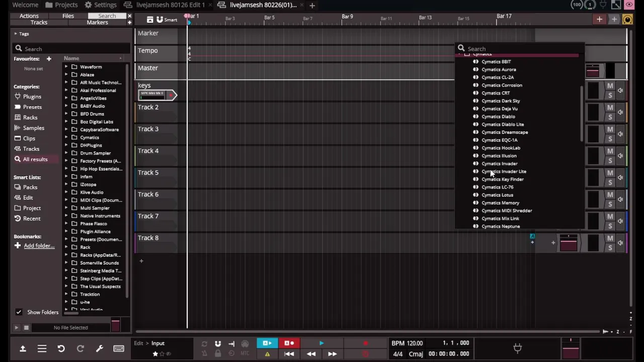
Task: Expand the Plugin Alliance folder arrow
Action: pyautogui.click(x=66, y=231)
